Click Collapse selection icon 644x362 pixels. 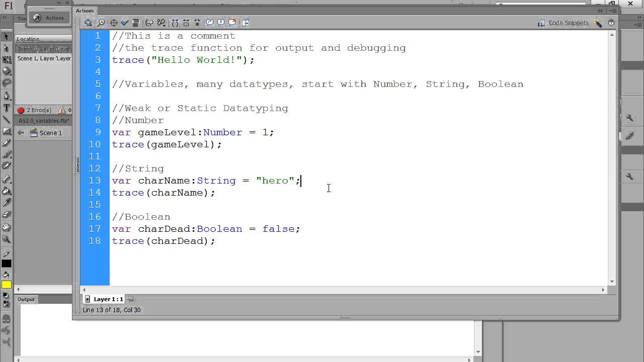(186, 23)
